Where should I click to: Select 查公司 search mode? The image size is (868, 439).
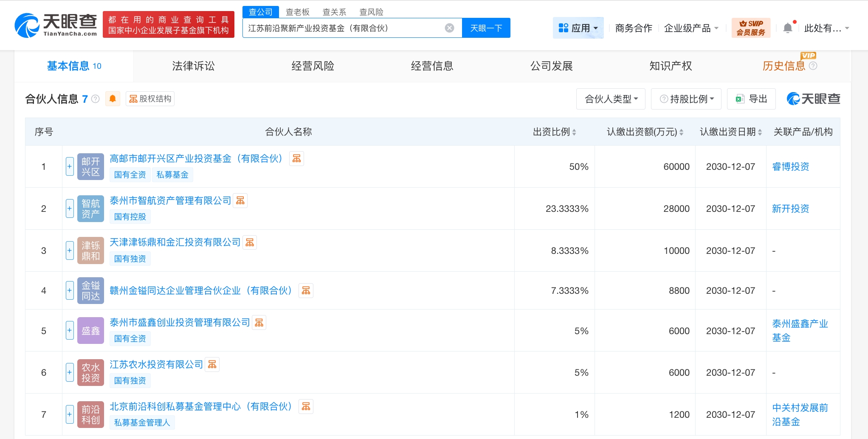tap(261, 12)
